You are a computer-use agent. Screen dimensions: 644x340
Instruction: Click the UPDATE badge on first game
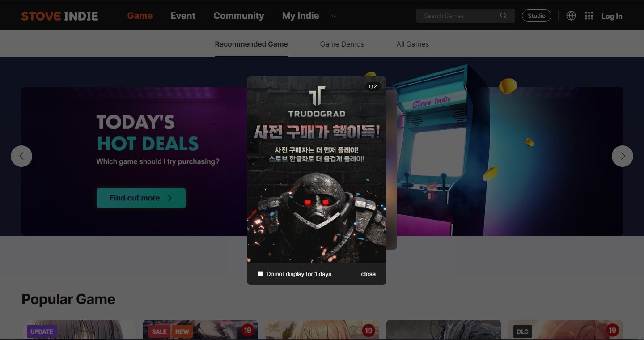(42, 331)
